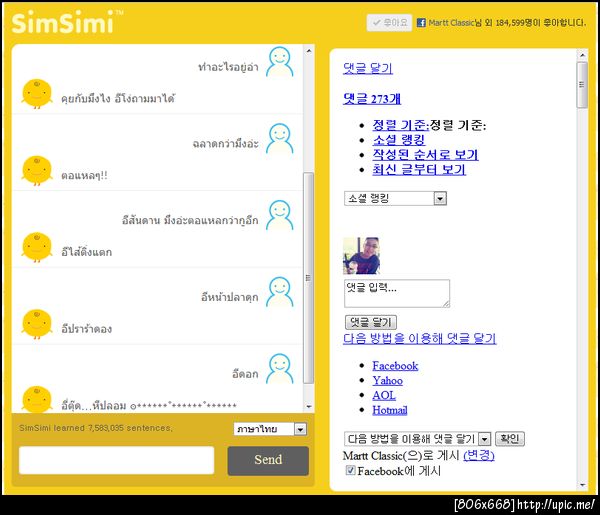The image size is (600, 515).
Task: Click the blue user avatar beside ทำอะไรอยู่อ่า
Action: [280, 62]
